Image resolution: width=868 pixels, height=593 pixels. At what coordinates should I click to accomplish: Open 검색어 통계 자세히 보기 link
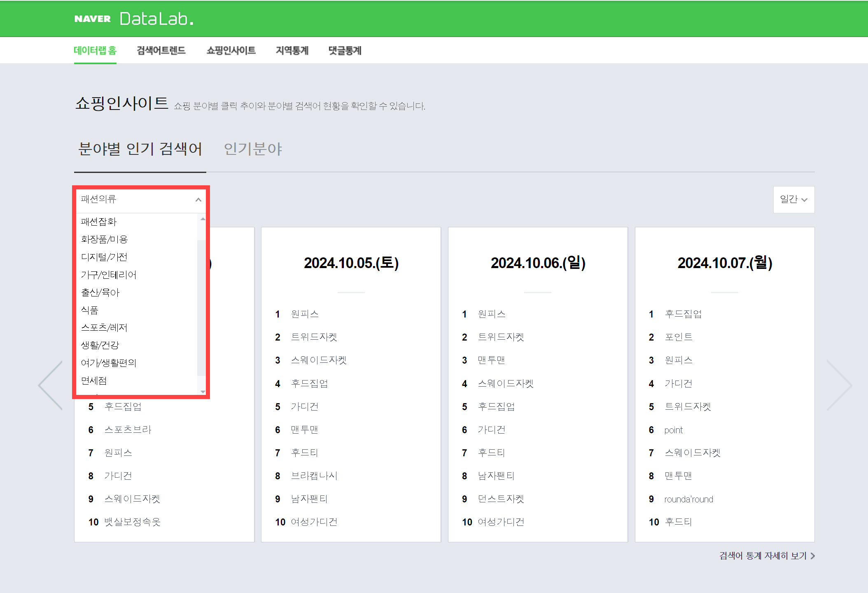pyautogui.click(x=766, y=556)
